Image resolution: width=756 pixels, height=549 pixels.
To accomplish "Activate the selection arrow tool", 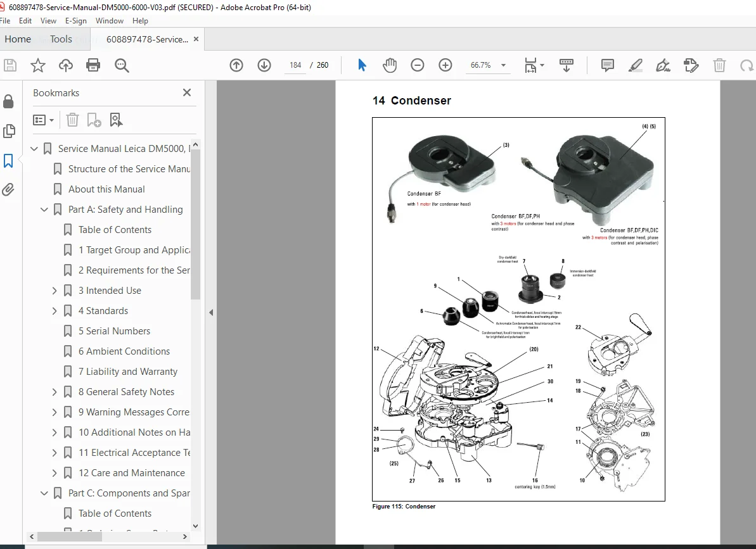I will 362,65.
